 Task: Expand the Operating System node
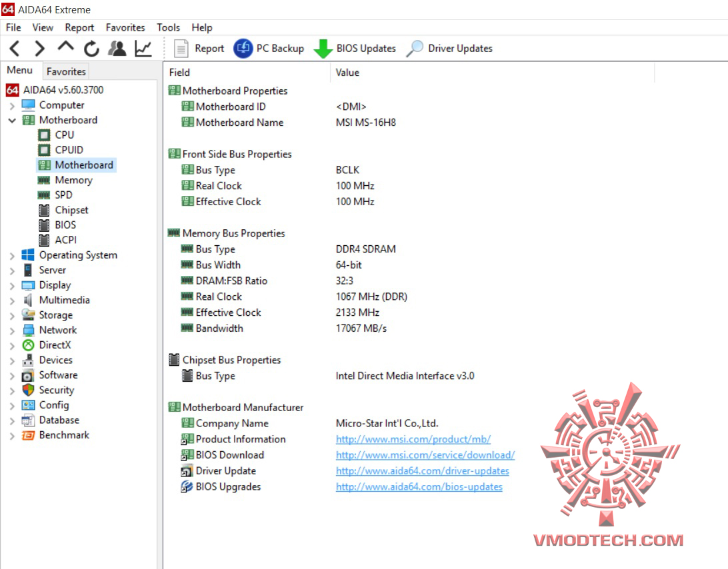(12, 255)
